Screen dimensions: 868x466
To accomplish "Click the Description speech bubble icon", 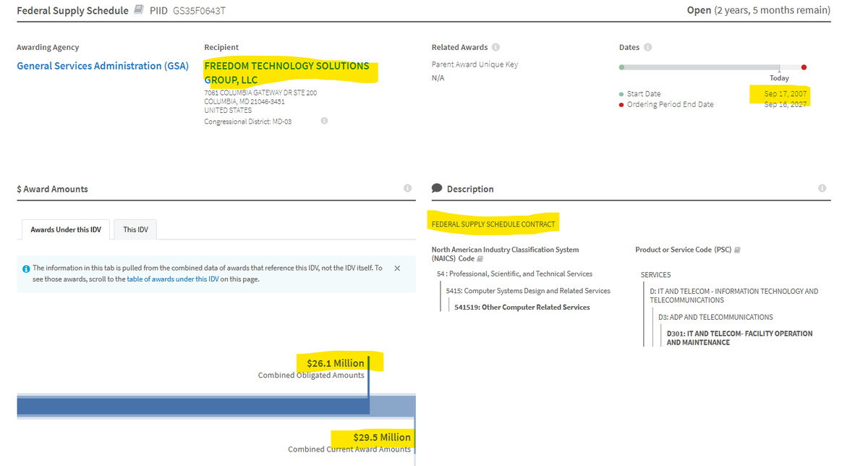I will (437, 188).
